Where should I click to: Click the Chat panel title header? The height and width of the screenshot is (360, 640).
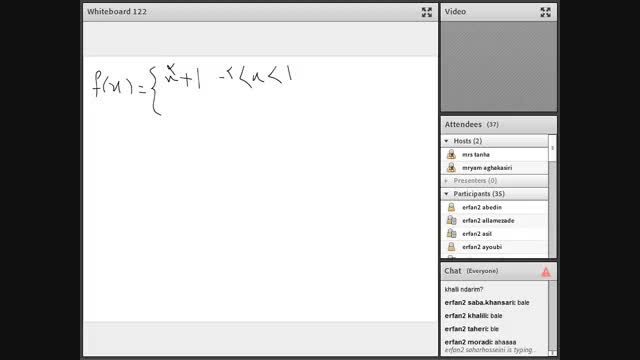(498, 271)
